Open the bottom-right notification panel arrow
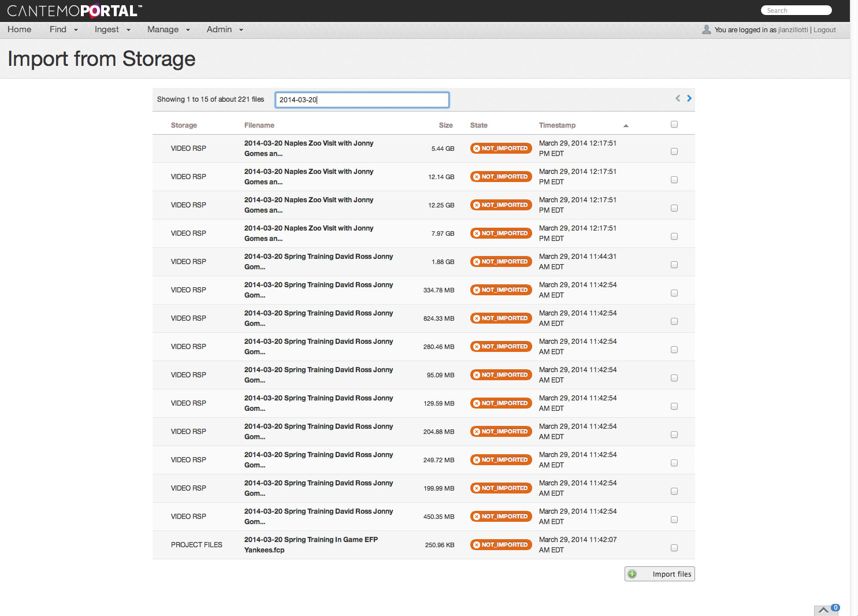Image resolution: width=858 pixels, height=616 pixels. [824, 610]
